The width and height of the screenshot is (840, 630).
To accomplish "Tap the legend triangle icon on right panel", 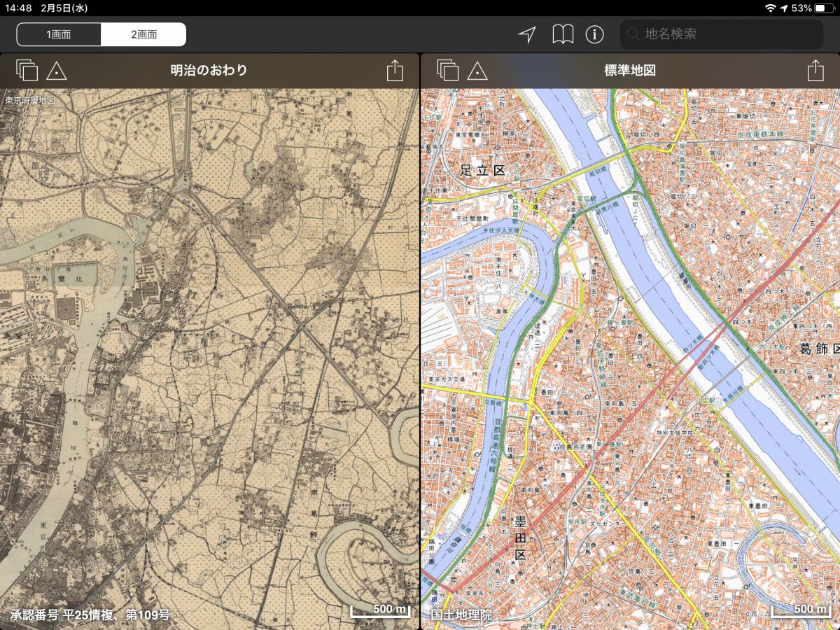I will (x=477, y=71).
